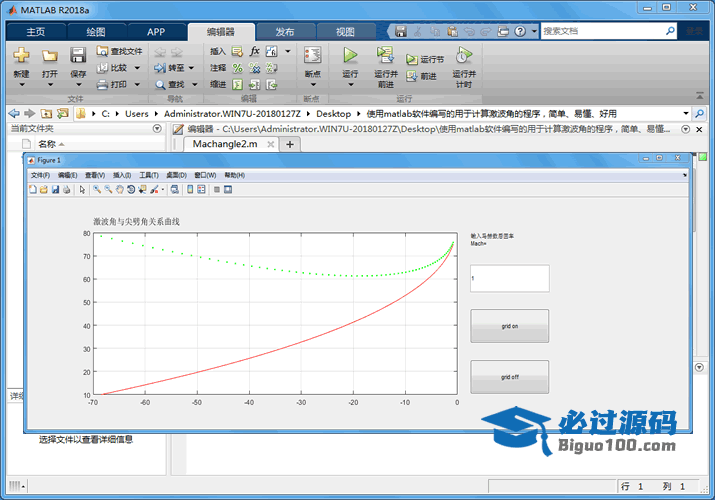Click the Breakpoints (断点) icon
The height and width of the screenshot is (500, 715).
point(312,55)
